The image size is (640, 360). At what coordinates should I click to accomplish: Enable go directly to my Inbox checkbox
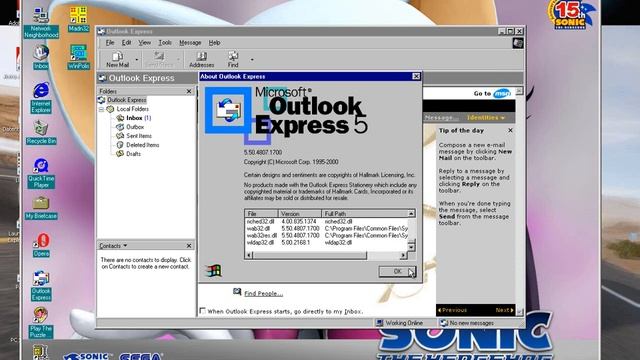tap(202, 311)
